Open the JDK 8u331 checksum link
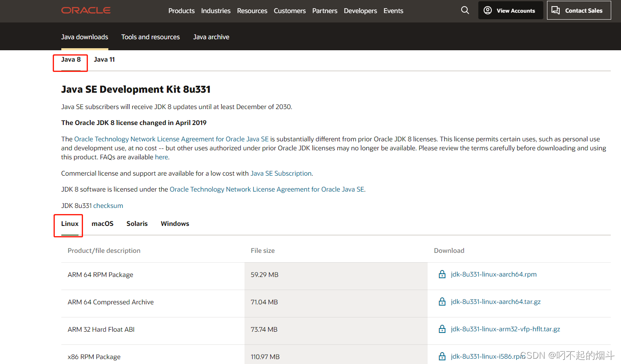This screenshot has height=364, width=621. [x=108, y=205]
